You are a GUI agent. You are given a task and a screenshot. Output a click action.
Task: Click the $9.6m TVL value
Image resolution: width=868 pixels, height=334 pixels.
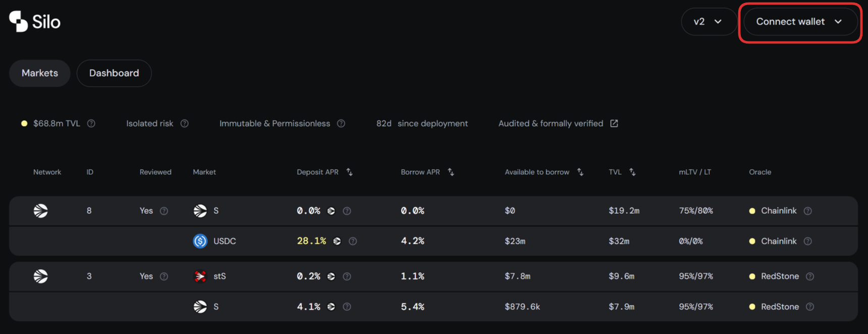pos(621,276)
